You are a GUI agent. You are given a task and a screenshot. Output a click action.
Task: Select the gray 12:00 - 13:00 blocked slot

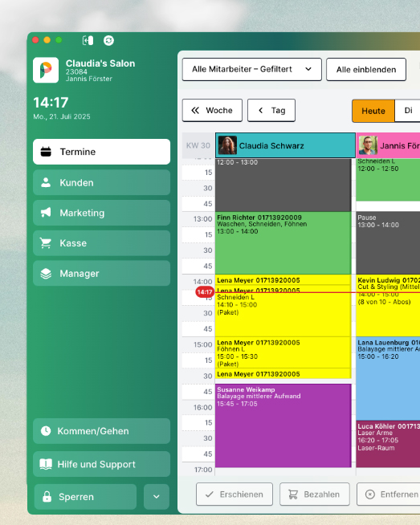pos(283,185)
